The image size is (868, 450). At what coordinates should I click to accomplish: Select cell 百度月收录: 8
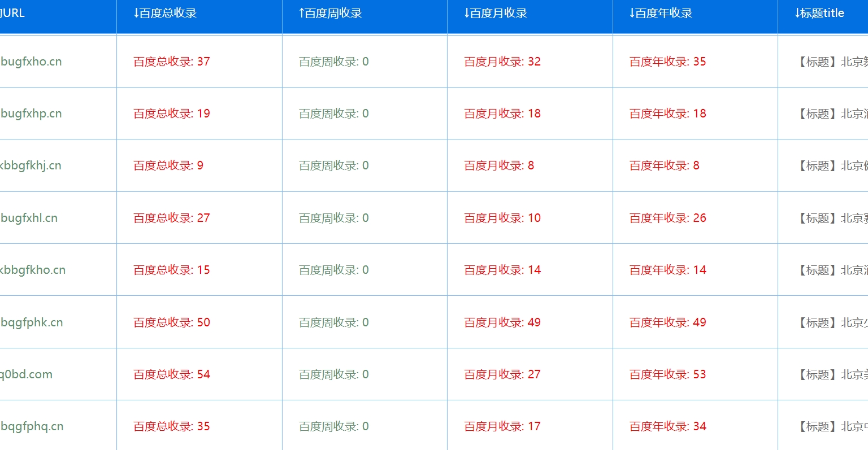pos(499,165)
